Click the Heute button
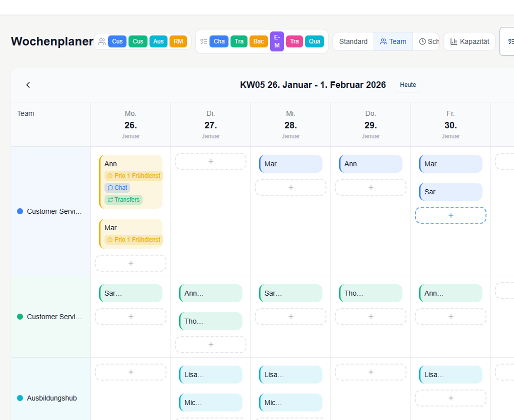Image resolution: width=514 pixels, height=420 pixels. tap(408, 85)
